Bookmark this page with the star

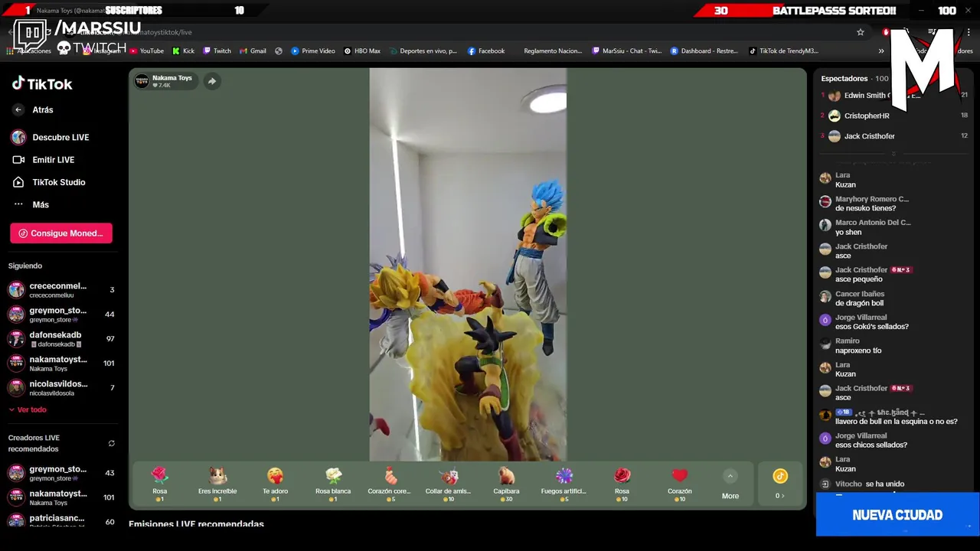coord(861,32)
